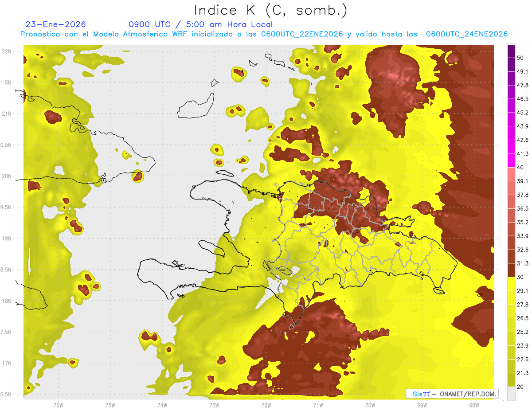
Task: Click the longitude axis label "72W"
Action: [266, 405]
